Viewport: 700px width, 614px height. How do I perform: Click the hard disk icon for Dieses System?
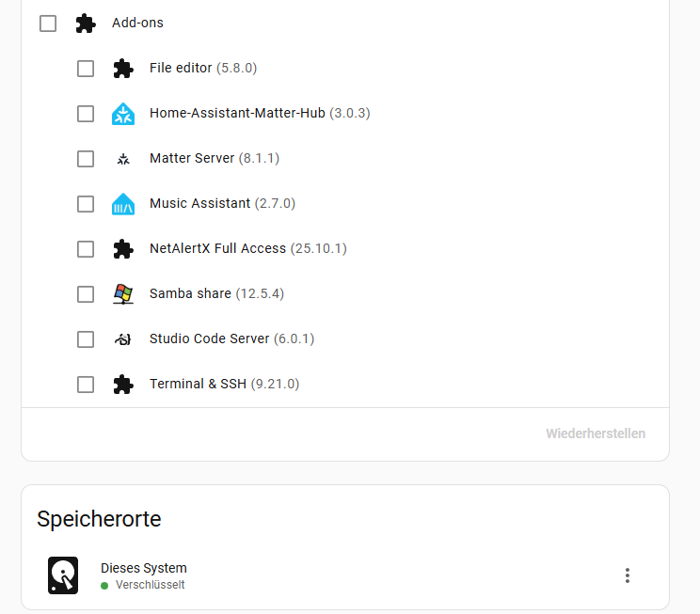click(63, 575)
